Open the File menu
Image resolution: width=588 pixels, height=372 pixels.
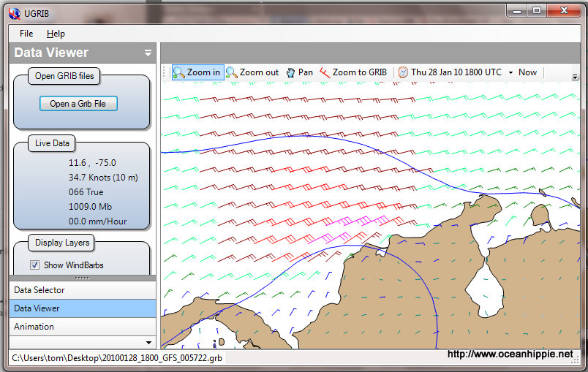26,34
